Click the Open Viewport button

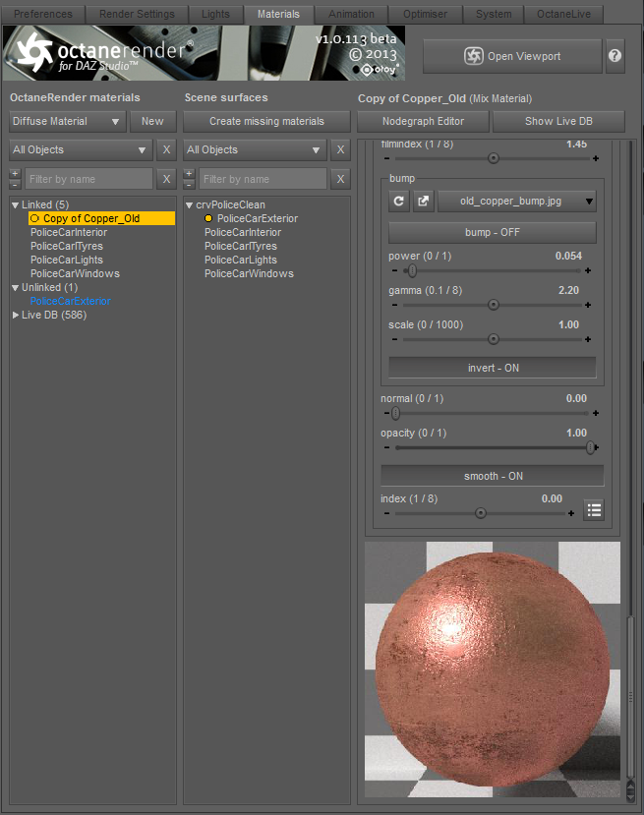pyautogui.click(x=512, y=56)
